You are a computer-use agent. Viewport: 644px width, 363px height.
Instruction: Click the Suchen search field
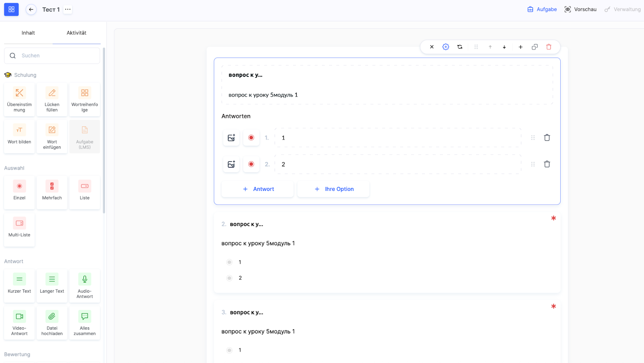click(x=56, y=56)
